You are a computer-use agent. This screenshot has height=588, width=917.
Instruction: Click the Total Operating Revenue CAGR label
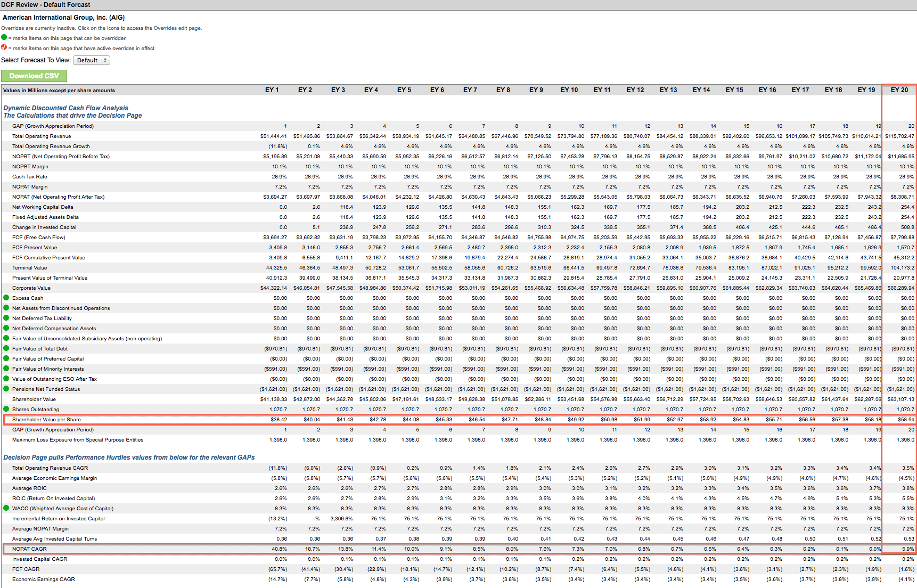tap(50, 468)
